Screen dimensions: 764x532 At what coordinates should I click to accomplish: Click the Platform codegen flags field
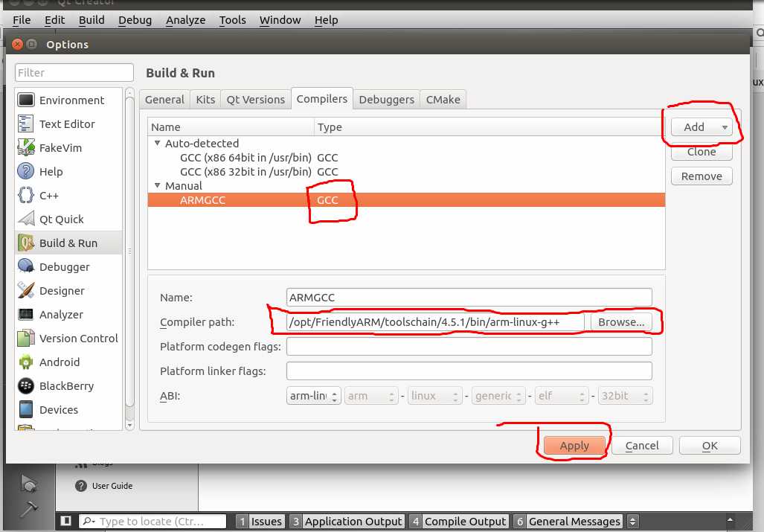469,347
